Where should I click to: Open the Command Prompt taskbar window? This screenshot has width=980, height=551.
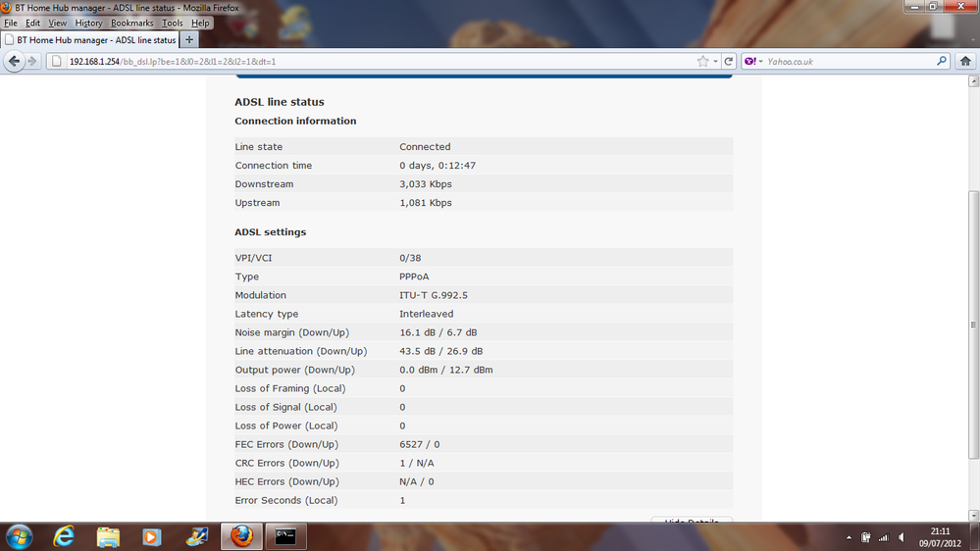coord(285,536)
